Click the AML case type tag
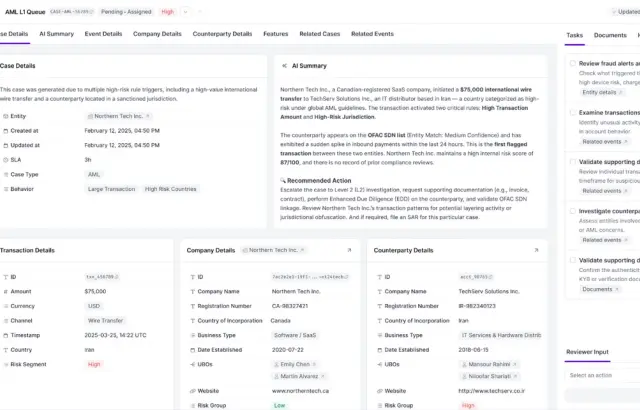This screenshot has width=640, height=410. (94, 175)
